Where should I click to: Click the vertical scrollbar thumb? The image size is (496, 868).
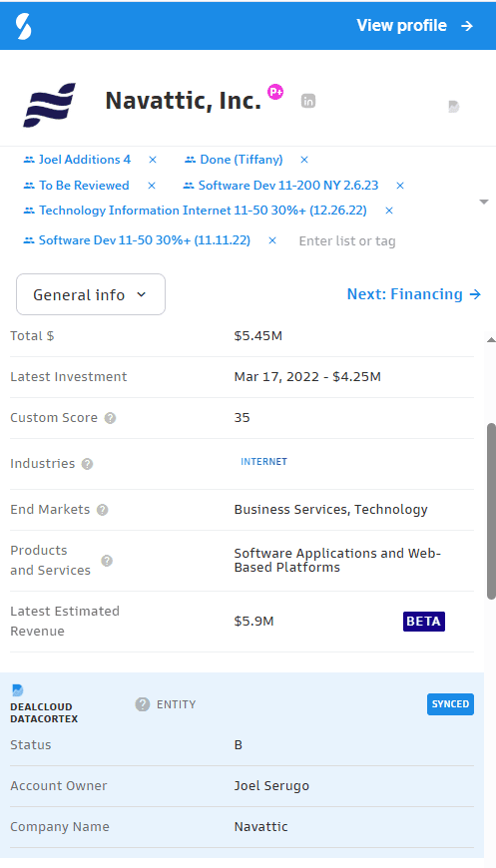491,511
